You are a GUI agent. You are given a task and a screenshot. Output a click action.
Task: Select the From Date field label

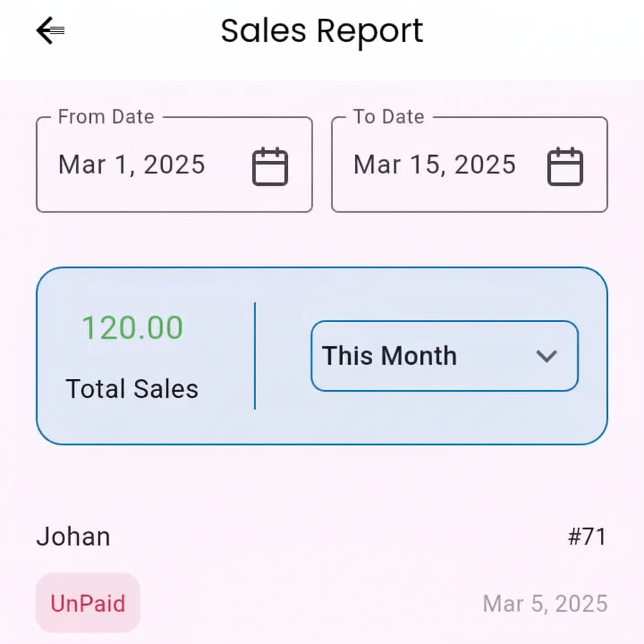(x=106, y=117)
